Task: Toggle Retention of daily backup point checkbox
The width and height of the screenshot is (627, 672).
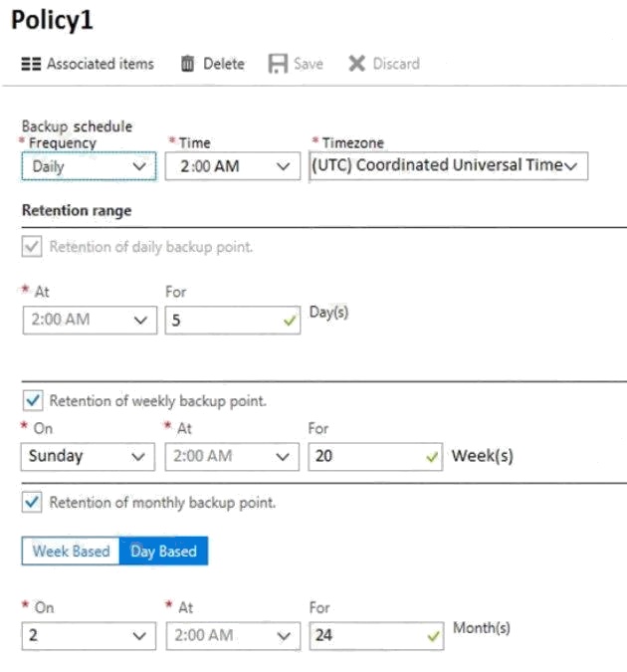Action: (x=32, y=247)
